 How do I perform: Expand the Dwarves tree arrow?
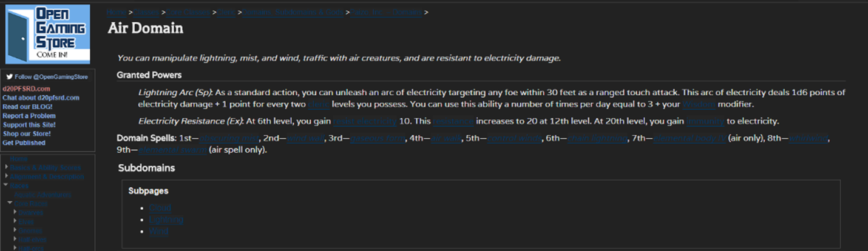(15, 213)
